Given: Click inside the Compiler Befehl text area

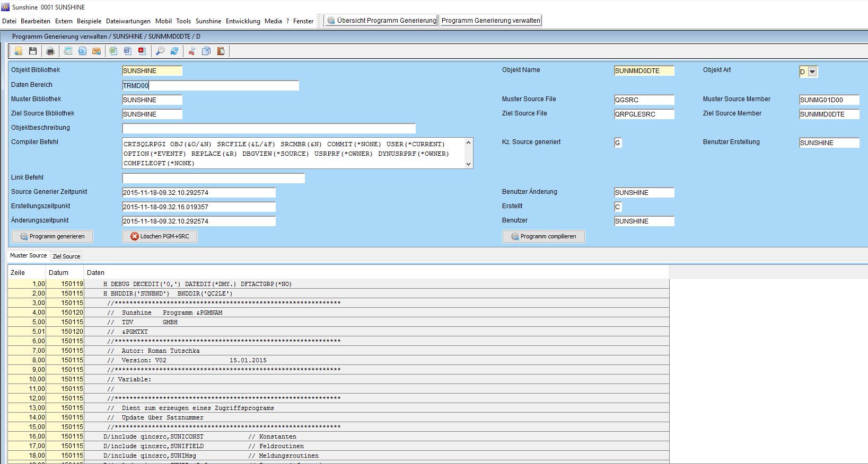Looking at the screenshot, I should point(293,154).
